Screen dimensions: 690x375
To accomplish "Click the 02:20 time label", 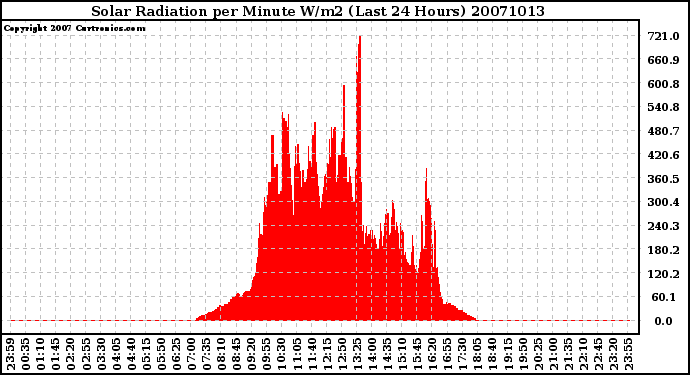I will click(x=71, y=354).
